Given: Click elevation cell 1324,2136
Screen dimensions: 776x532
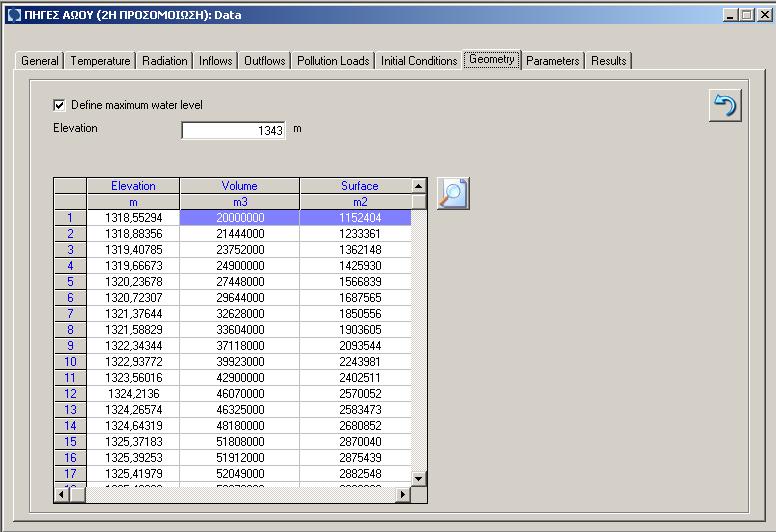Looking at the screenshot, I should [x=133, y=394].
